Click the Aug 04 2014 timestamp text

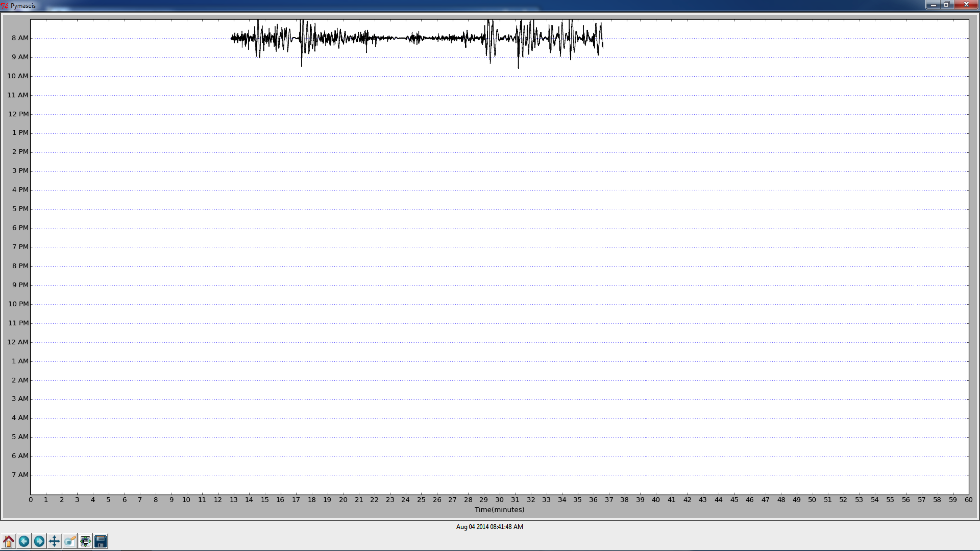489,527
